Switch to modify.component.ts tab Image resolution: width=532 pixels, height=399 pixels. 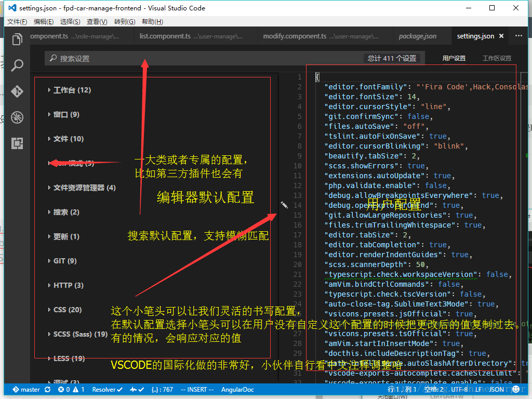tap(325, 36)
